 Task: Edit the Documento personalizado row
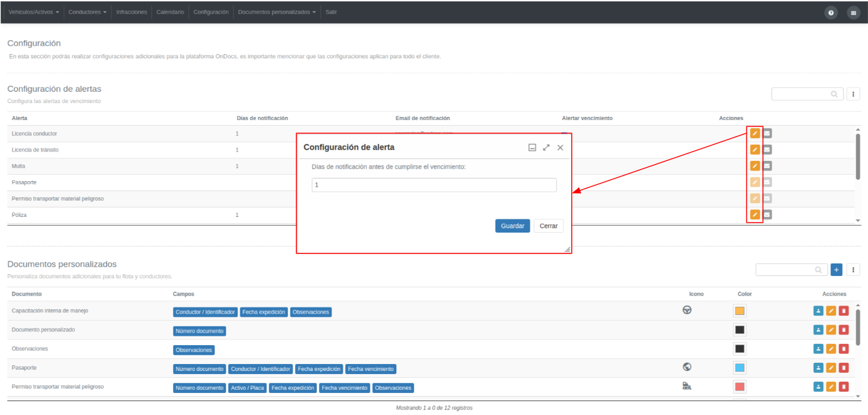pyautogui.click(x=831, y=329)
